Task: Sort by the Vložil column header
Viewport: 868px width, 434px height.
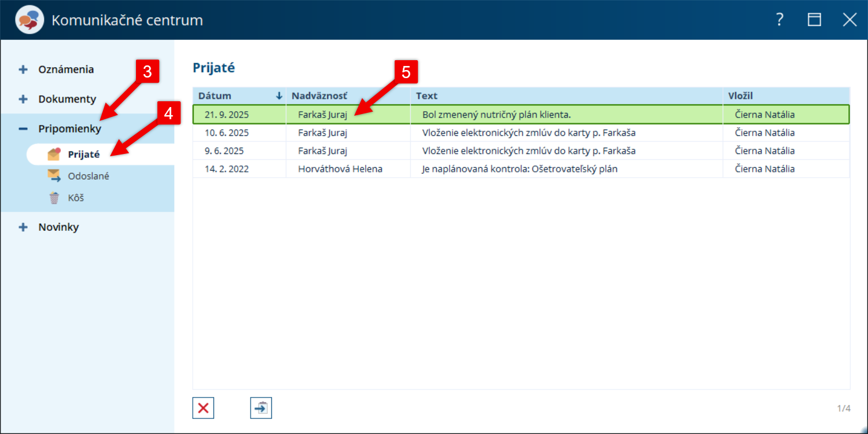Action: click(x=786, y=96)
